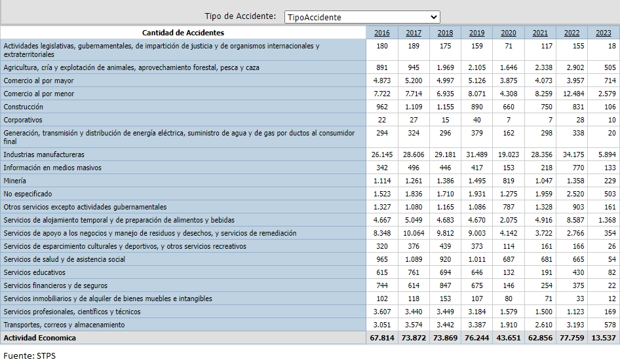This screenshot has width=620, height=364.
Task: Sort by the 2018 column link
Action: [x=445, y=33]
